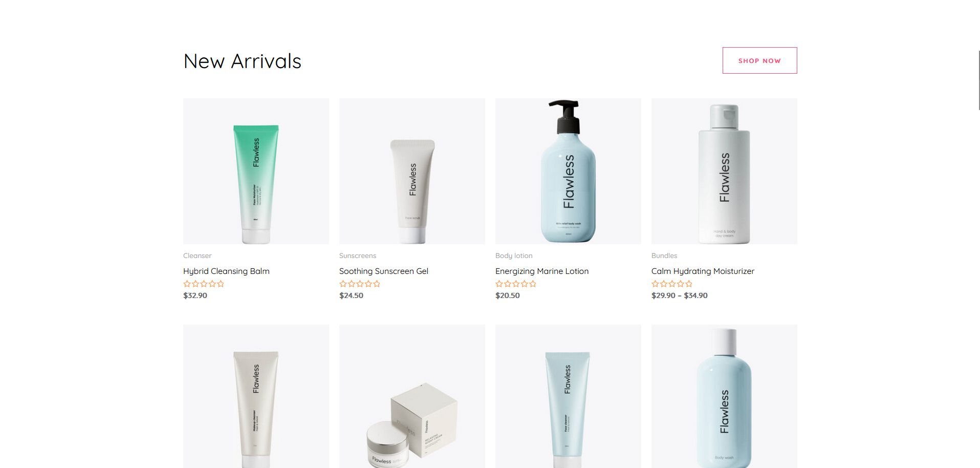Select the Hybrid Cleansing Balm title link
The height and width of the screenshot is (468, 980).
226,271
